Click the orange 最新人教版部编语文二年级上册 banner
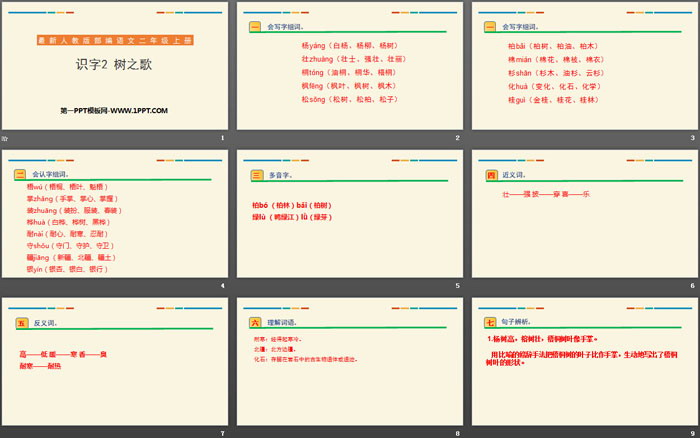 point(114,40)
